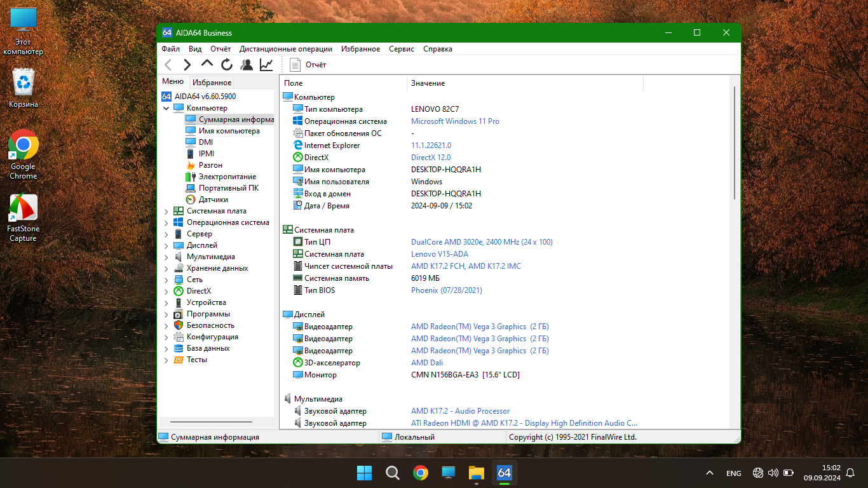Open the Сервис menu

[401, 49]
